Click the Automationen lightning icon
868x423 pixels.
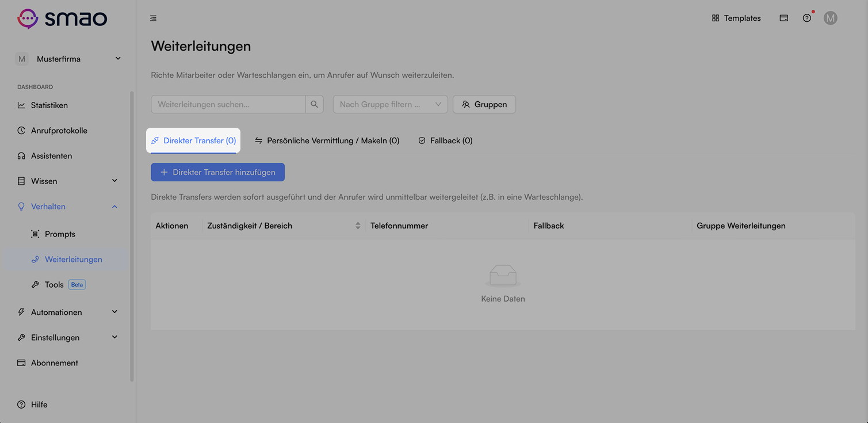click(21, 313)
